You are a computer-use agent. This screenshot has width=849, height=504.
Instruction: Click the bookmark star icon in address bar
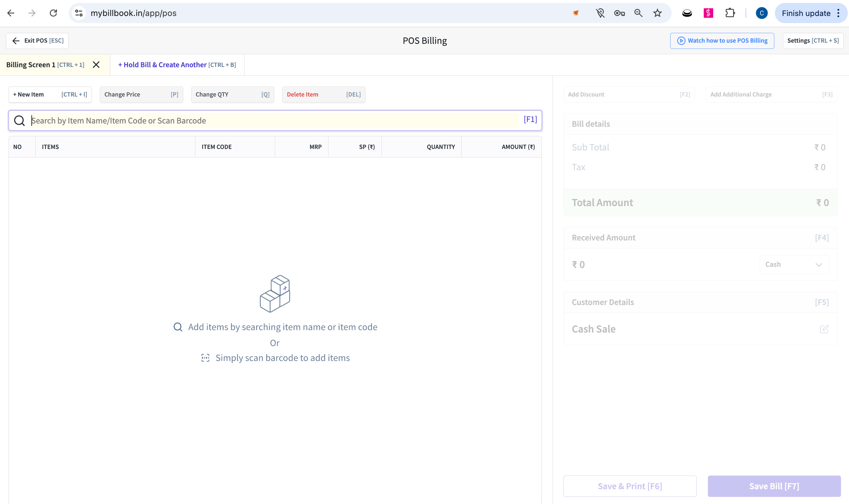[657, 13]
